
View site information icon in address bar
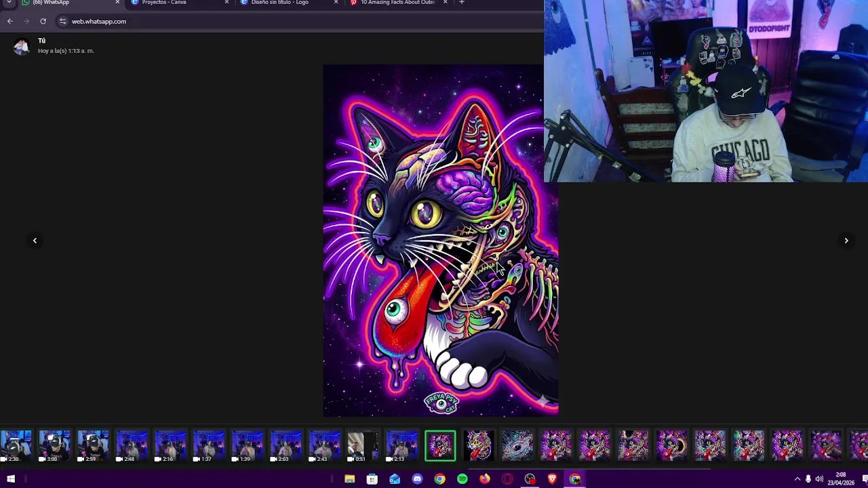tap(62, 21)
